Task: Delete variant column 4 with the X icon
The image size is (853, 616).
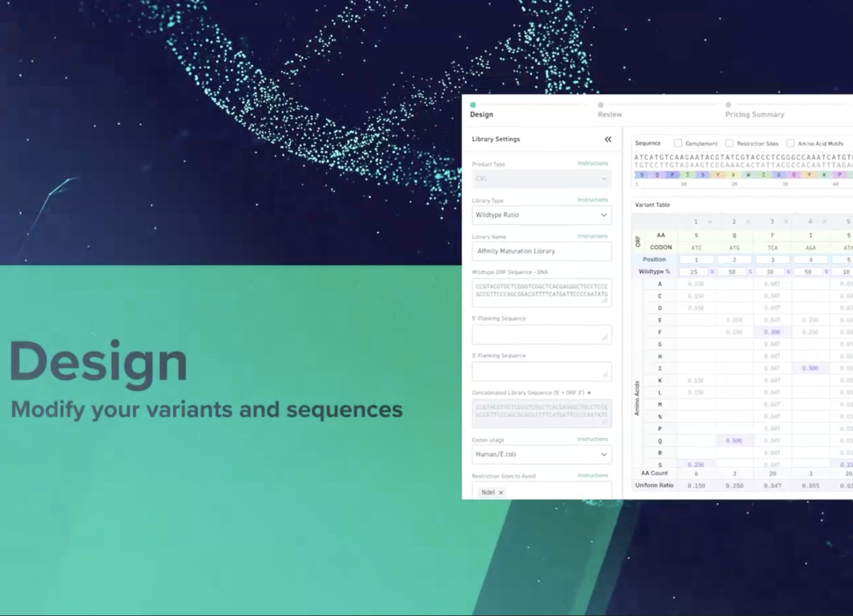Action: pyautogui.click(x=824, y=221)
